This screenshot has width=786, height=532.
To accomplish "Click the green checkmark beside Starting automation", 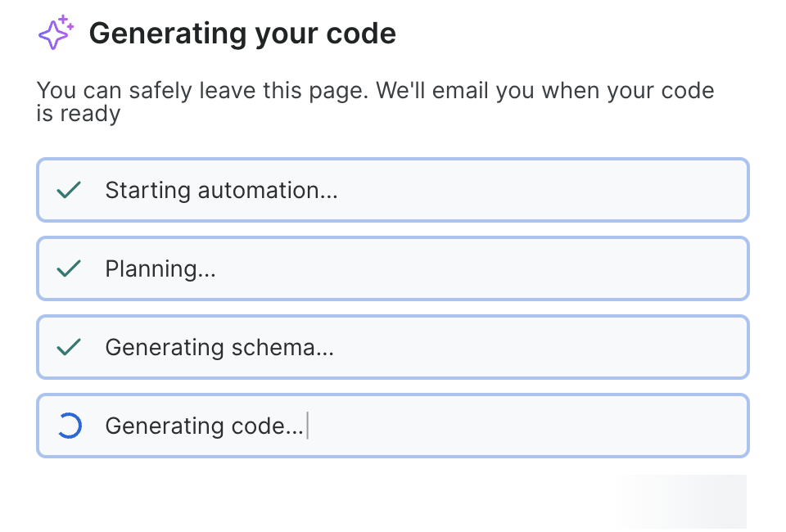I will coord(69,191).
